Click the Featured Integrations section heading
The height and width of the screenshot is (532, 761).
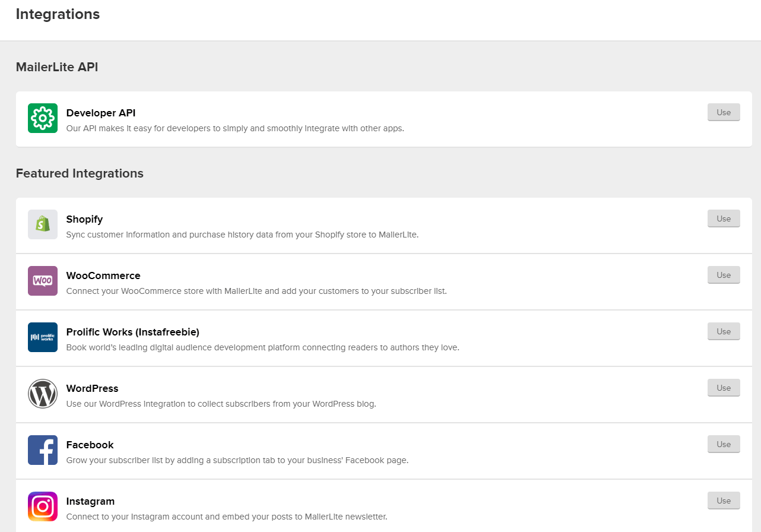pyautogui.click(x=80, y=173)
